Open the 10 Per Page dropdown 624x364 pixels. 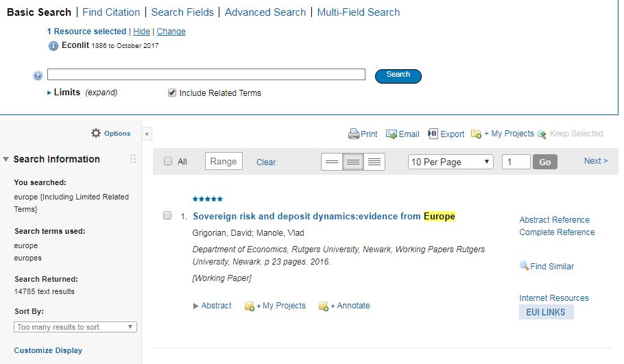click(x=450, y=162)
